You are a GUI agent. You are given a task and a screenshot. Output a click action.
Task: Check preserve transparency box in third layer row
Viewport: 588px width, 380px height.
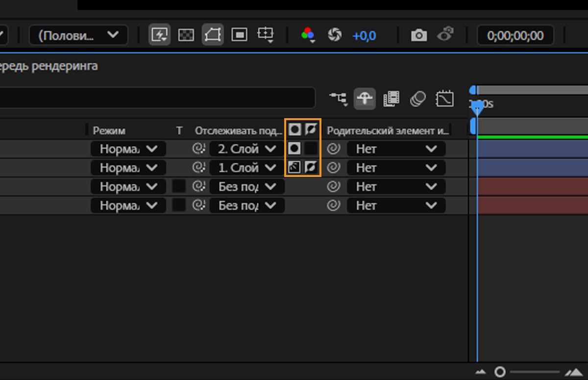(x=179, y=186)
